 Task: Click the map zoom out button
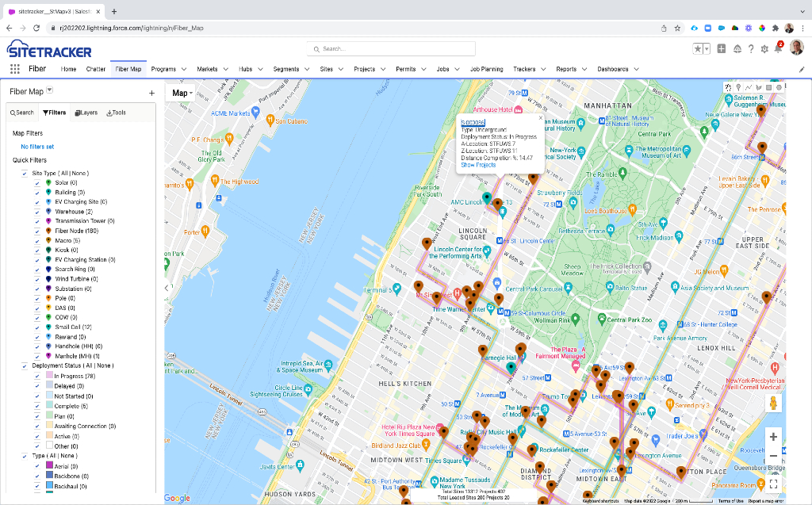pyautogui.click(x=773, y=456)
